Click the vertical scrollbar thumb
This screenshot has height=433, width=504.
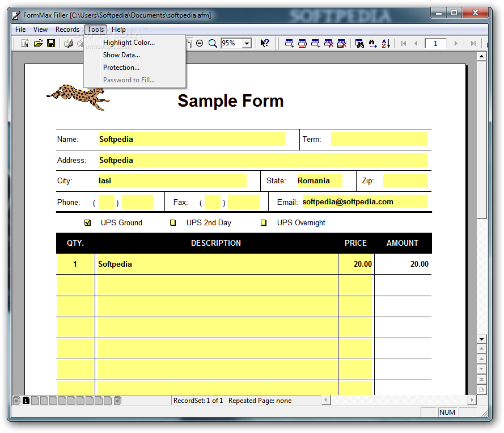(481, 140)
